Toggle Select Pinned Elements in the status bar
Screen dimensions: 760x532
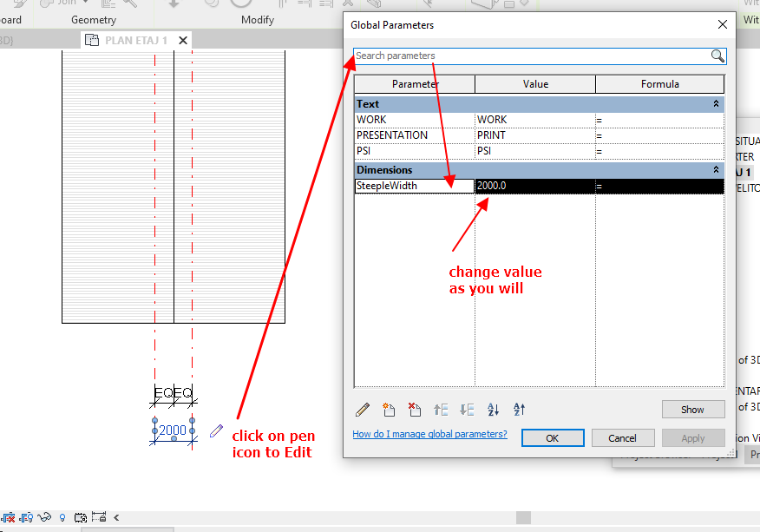98,517
